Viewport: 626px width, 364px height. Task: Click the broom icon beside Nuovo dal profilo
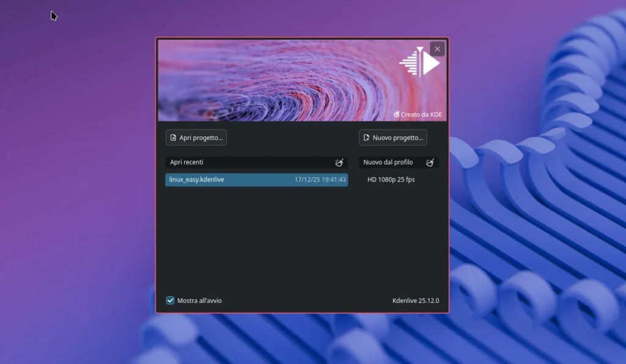tap(430, 162)
